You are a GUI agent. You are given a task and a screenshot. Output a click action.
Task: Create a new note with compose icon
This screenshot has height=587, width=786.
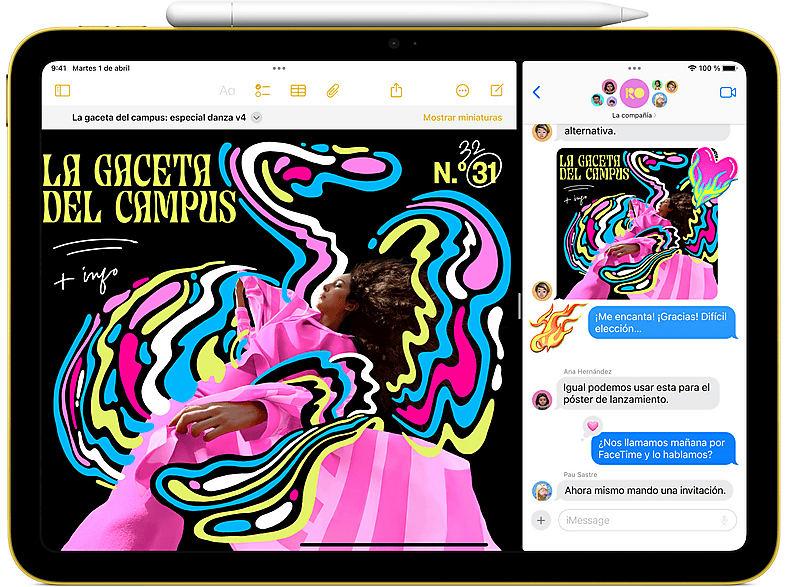click(x=496, y=90)
